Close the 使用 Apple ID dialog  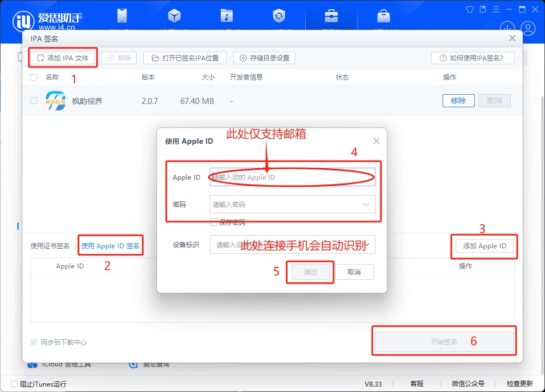pyautogui.click(x=376, y=141)
